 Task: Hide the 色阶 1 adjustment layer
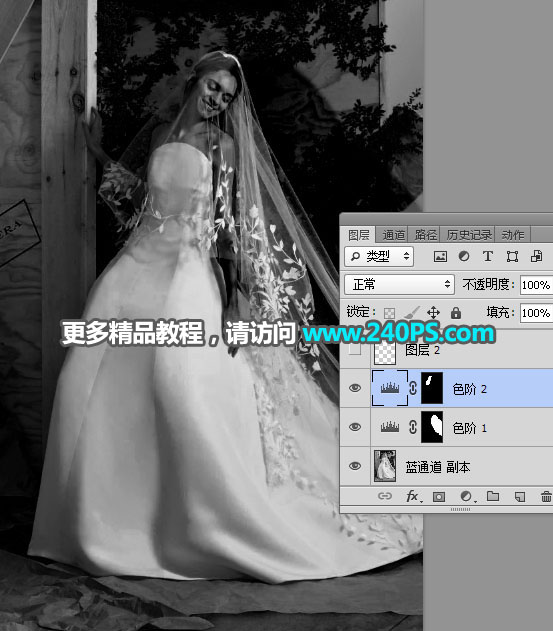[355, 427]
